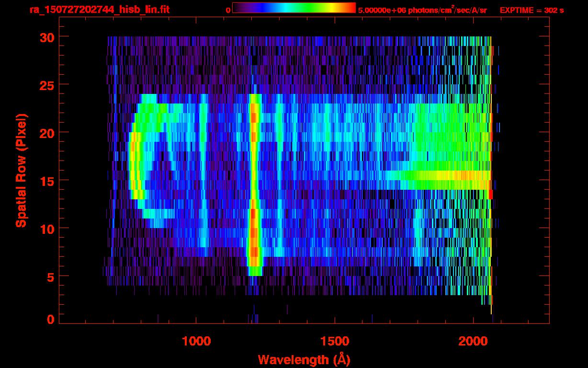Viewport: 588px width, 368px height.
Task: Click the 5.00000e+06 photons color bar maximum label
Action: pos(422,10)
